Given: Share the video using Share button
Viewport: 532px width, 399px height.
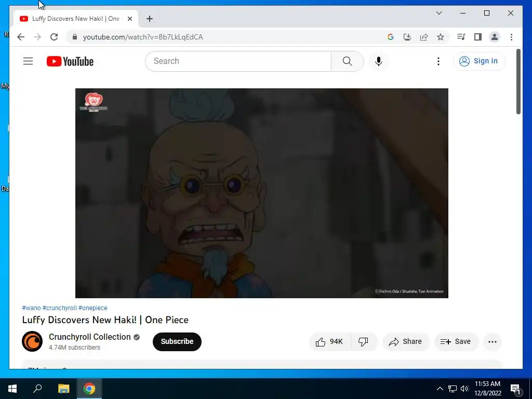Looking at the screenshot, I should click(x=406, y=342).
